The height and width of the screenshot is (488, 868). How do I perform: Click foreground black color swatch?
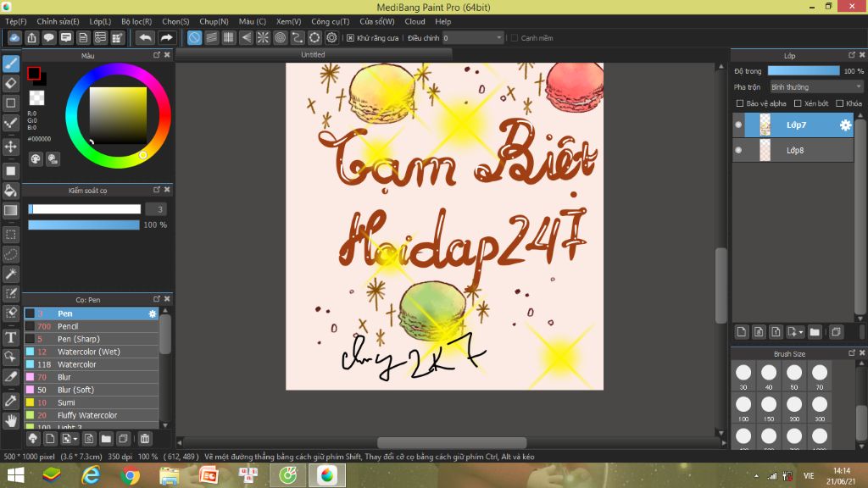coord(34,73)
